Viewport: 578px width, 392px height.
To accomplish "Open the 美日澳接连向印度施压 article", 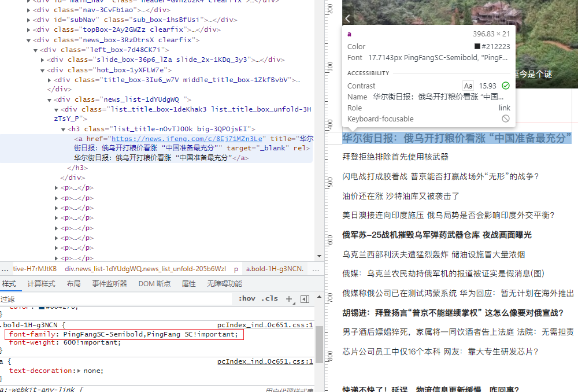I will [449, 215].
